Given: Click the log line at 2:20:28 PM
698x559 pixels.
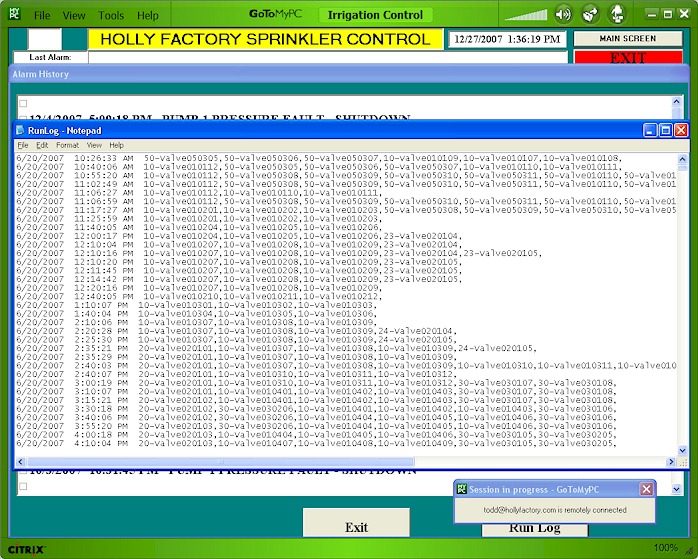Looking at the screenshot, I should 237,331.
